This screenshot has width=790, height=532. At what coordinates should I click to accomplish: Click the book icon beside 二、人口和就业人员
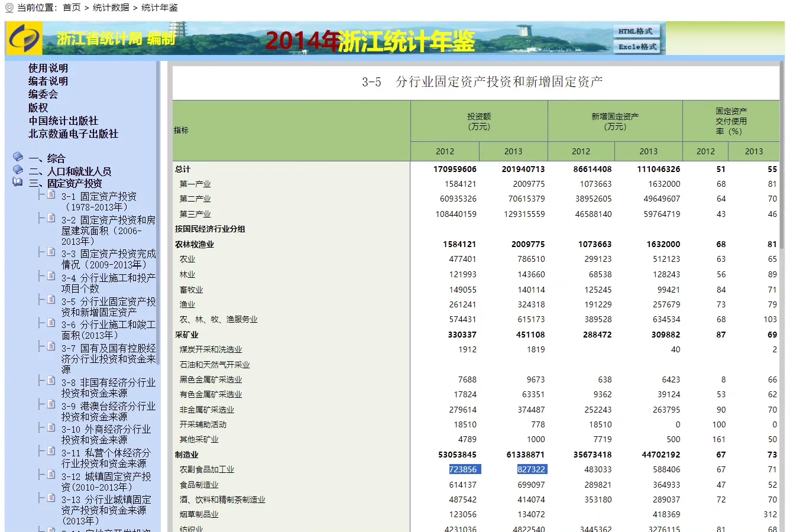coord(18,170)
